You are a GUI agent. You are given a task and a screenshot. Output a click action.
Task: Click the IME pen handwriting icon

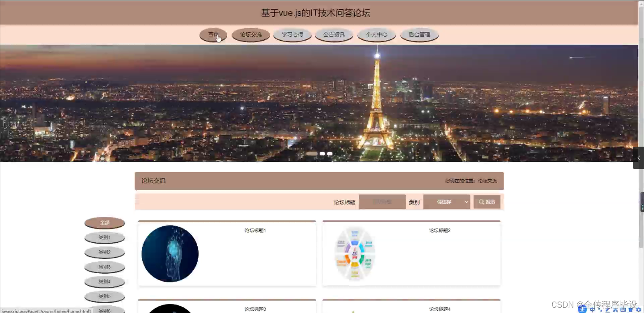click(608, 310)
